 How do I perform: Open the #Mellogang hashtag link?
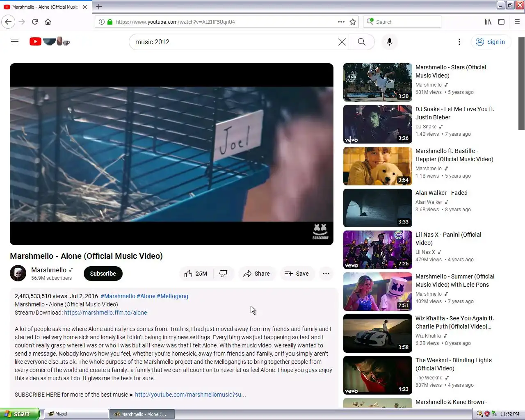click(172, 296)
